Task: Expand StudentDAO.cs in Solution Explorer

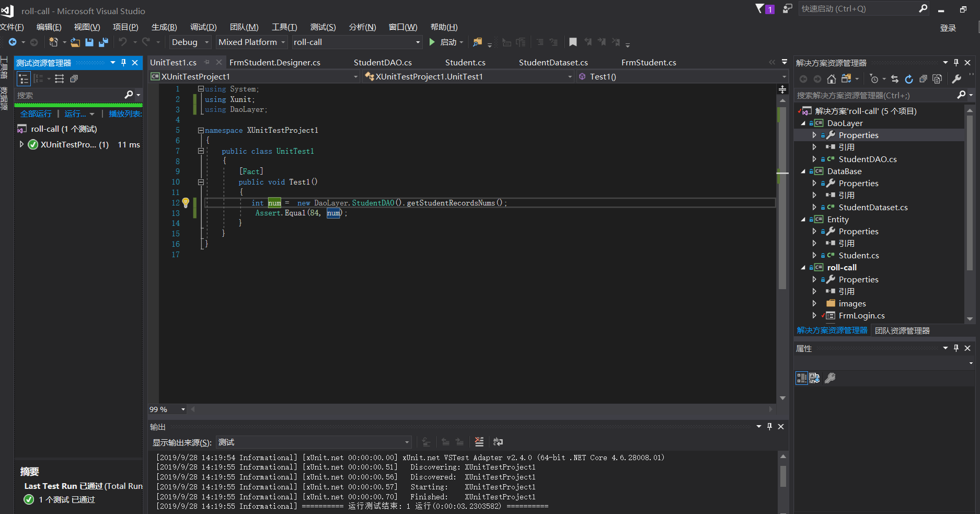Action: [814, 159]
